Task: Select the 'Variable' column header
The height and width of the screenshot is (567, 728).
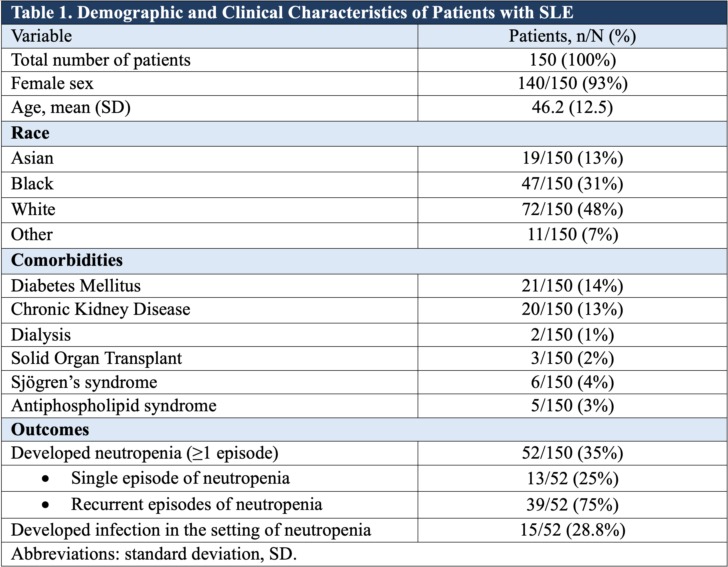Action: tap(42, 36)
